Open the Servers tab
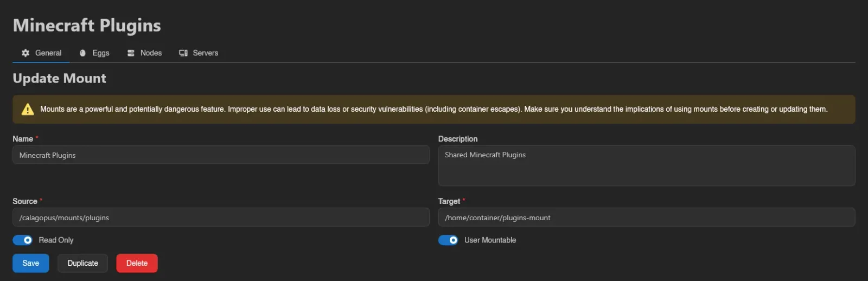The image size is (868, 281). [199, 53]
